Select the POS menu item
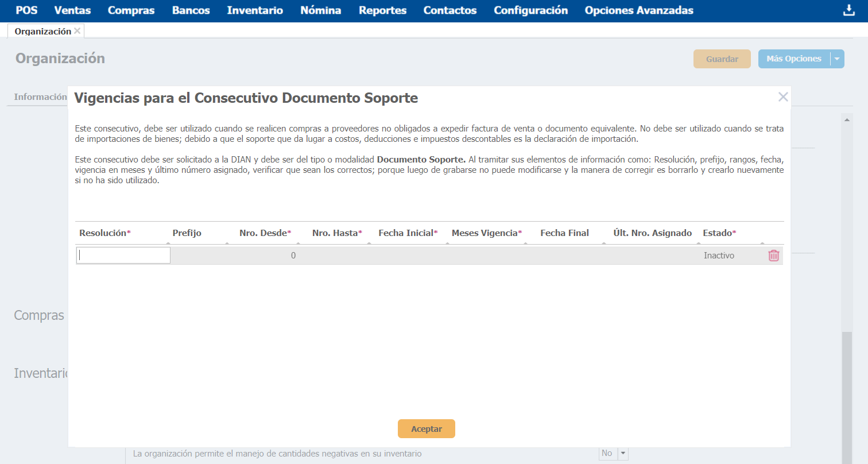The height and width of the screenshot is (464, 868). pos(26,10)
